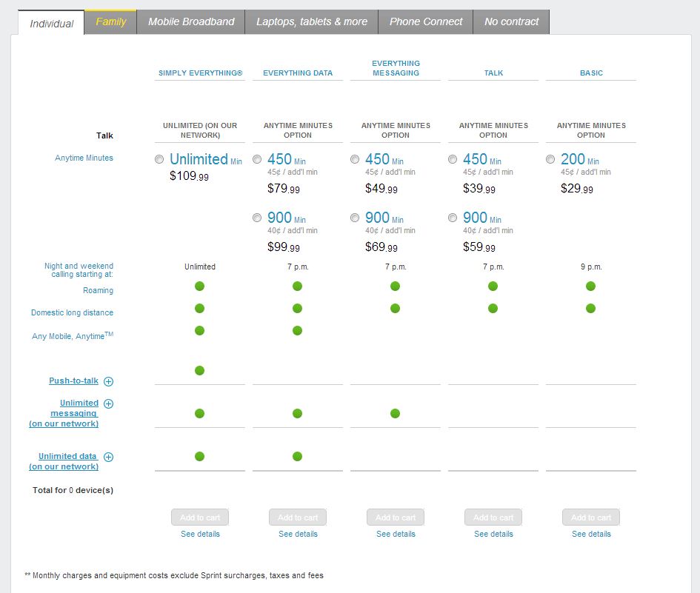Open the No contract tab
700x593 pixels.
[x=511, y=21]
